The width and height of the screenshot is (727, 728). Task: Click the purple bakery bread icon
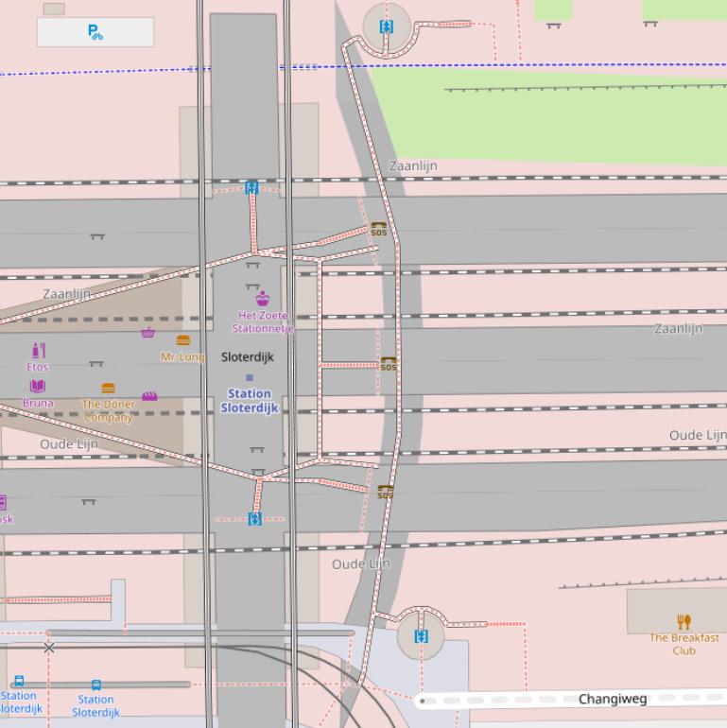pyautogui.click(x=149, y=396)
